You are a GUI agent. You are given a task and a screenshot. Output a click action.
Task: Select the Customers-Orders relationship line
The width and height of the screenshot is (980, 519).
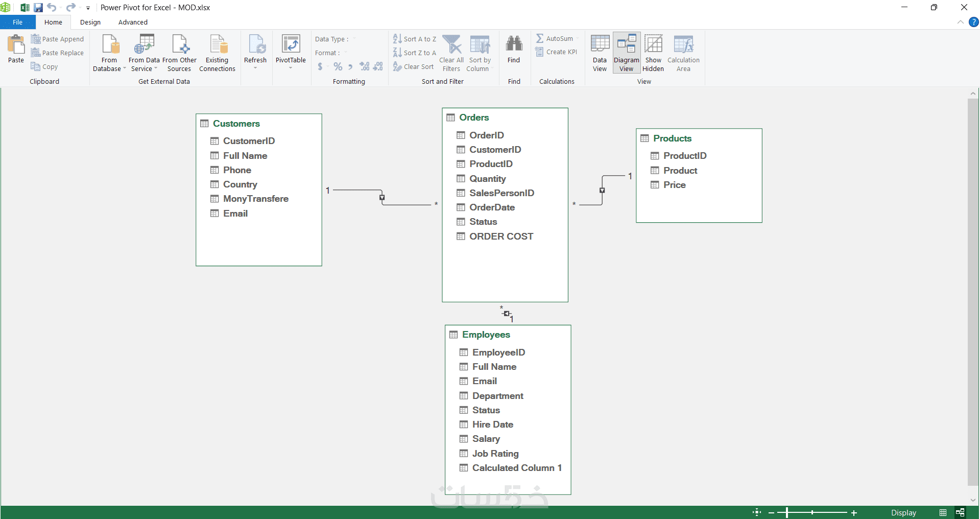[x=382, y=198]
